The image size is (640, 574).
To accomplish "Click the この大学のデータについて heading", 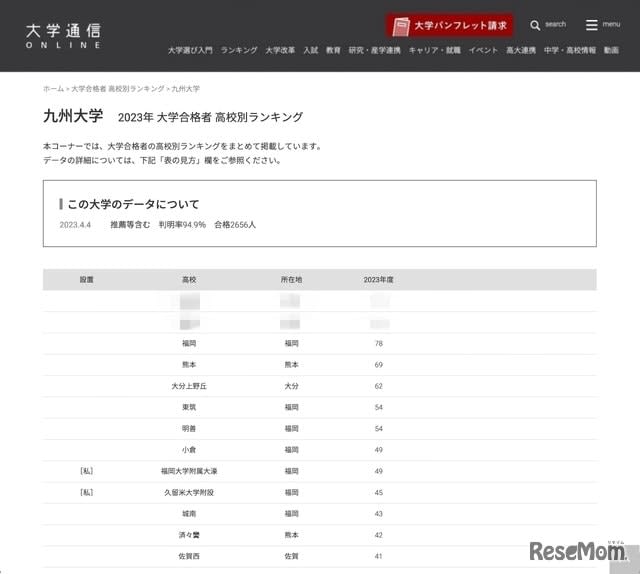I will tap(133, 204).
